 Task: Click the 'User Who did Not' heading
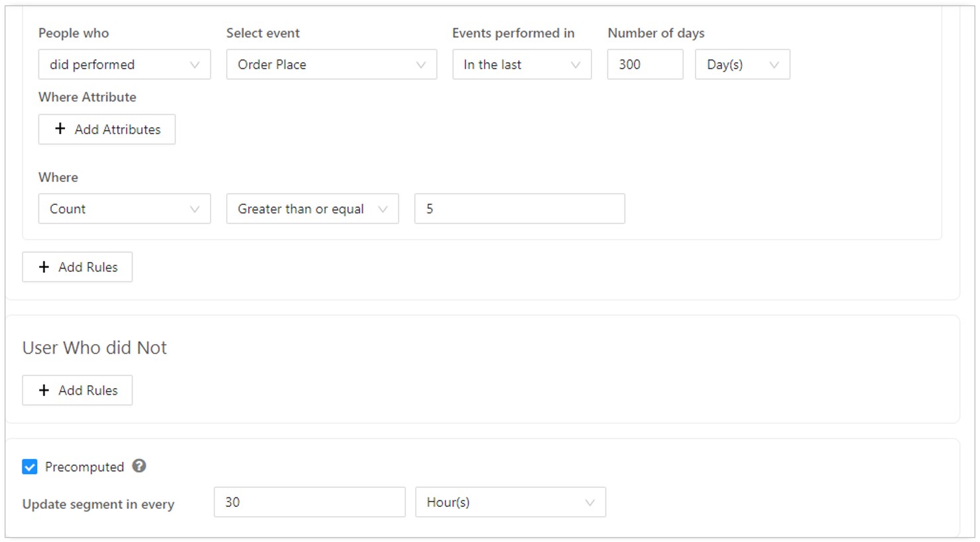click(94, 348)
